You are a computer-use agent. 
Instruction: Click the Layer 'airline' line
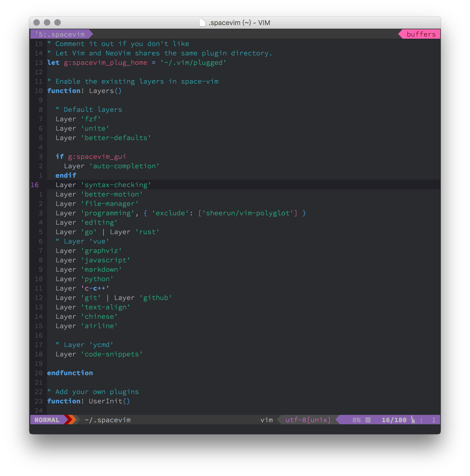(x=87, y=326)
